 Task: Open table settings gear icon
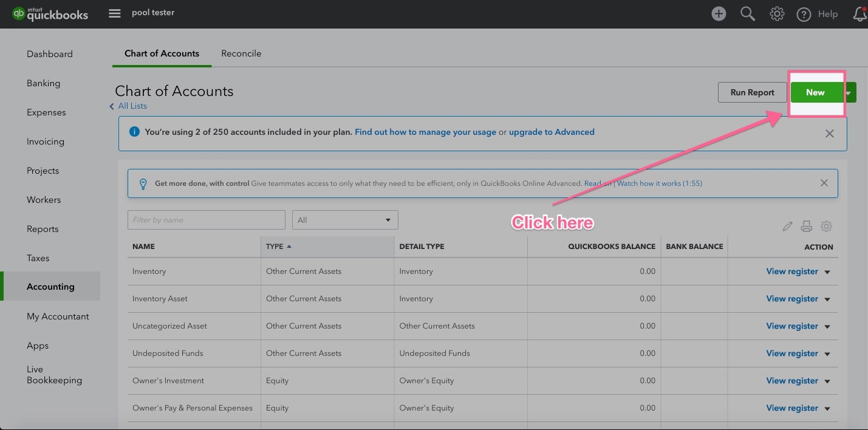[x=826, y=227]
